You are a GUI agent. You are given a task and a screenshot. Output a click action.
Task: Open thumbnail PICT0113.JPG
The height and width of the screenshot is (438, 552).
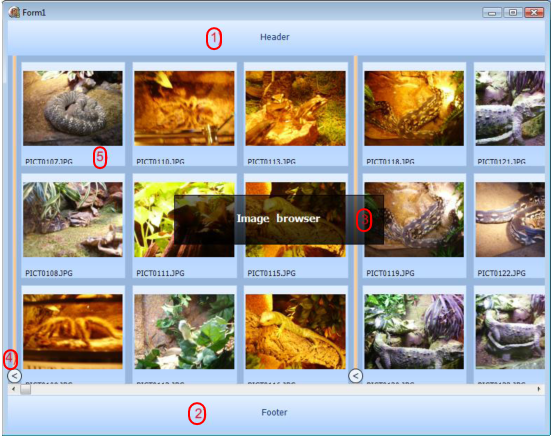click(x=295, y=108)
